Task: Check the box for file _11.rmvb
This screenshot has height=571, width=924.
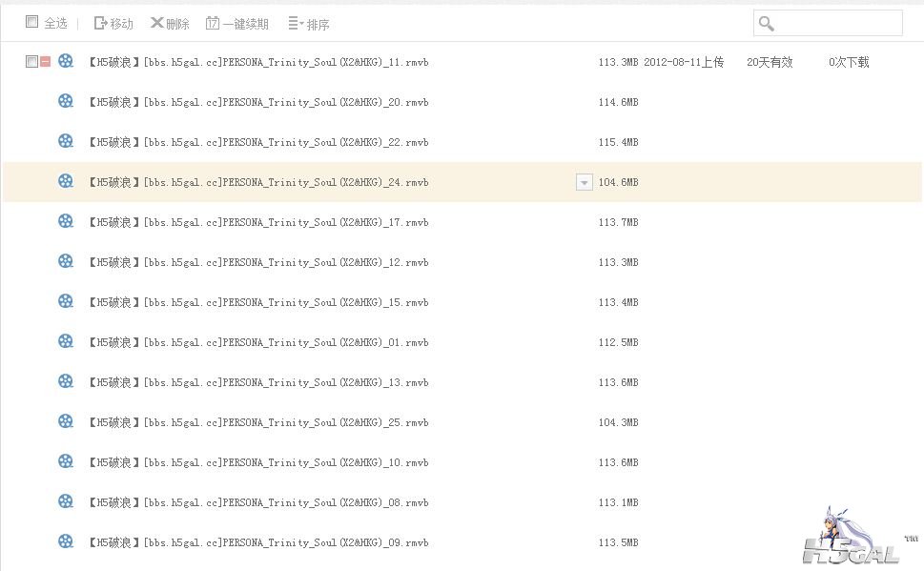Action: click(x=31, y=62)
